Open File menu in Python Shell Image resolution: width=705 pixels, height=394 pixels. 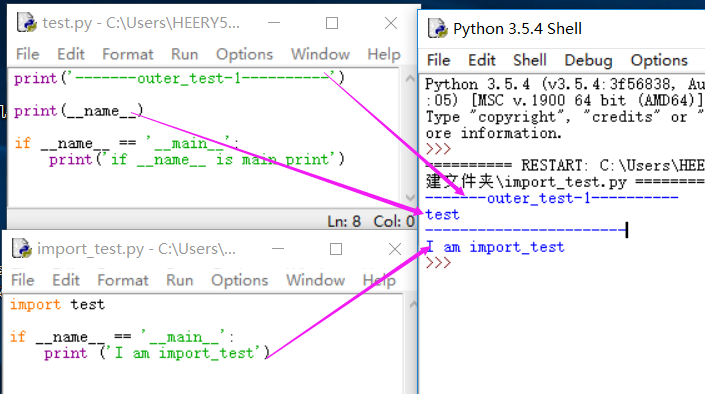pos(438,60)
